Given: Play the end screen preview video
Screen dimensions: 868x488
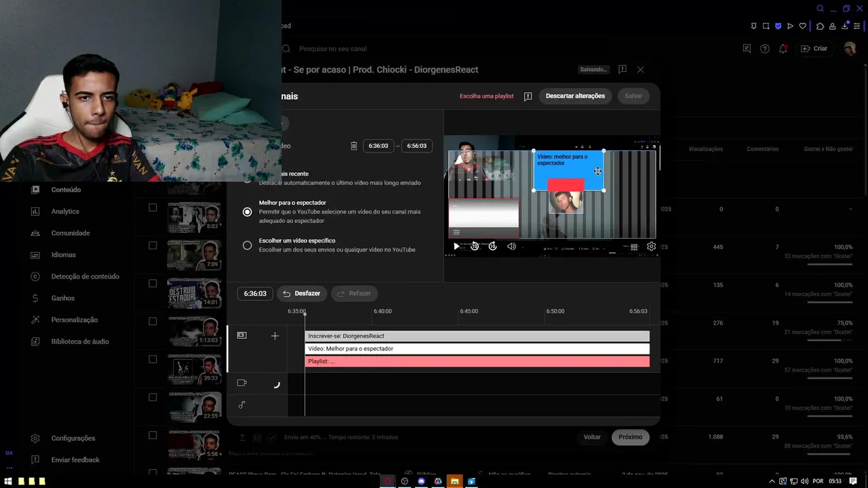Looking at the screenshot, I should coord(456,247).
